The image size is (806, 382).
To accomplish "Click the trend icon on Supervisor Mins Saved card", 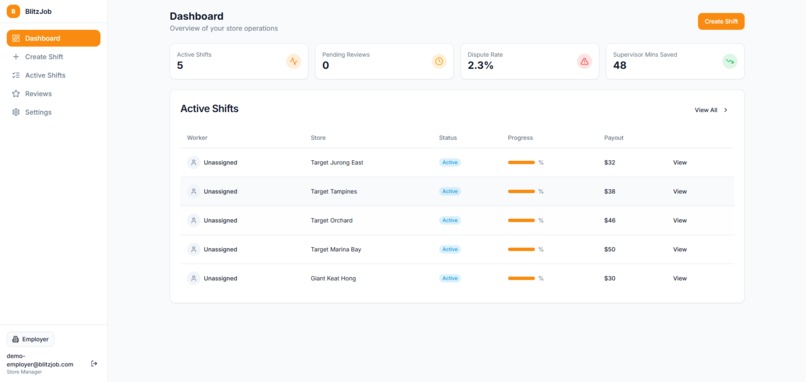I will pyautogui.click(x=730, y=61).
